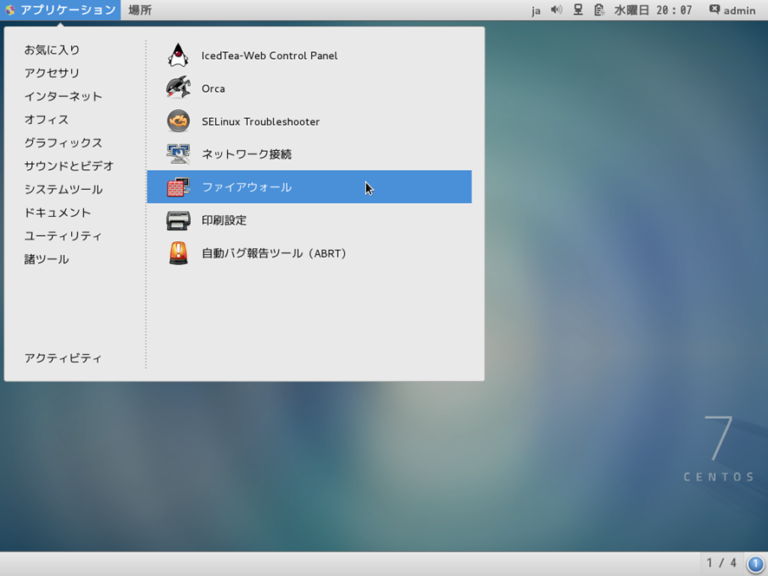Click the SELinux Troubleshooter icon

[178, 121]
